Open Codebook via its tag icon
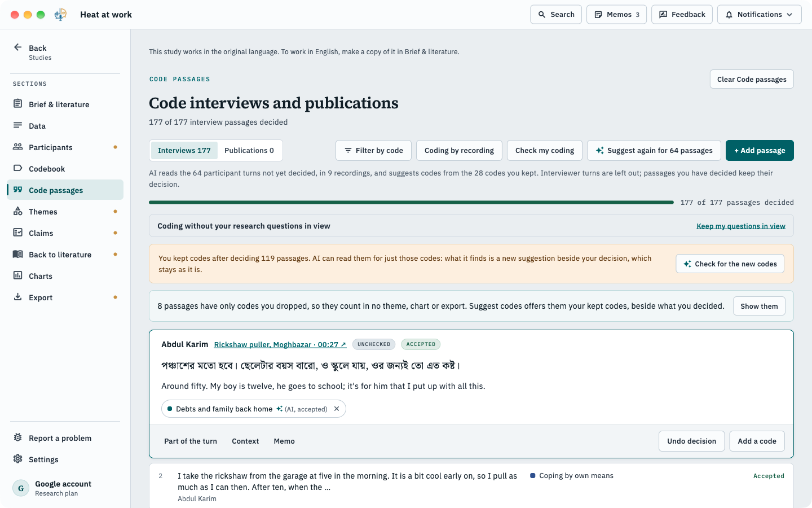Viewport: 812px width, 508px height. 18,168
